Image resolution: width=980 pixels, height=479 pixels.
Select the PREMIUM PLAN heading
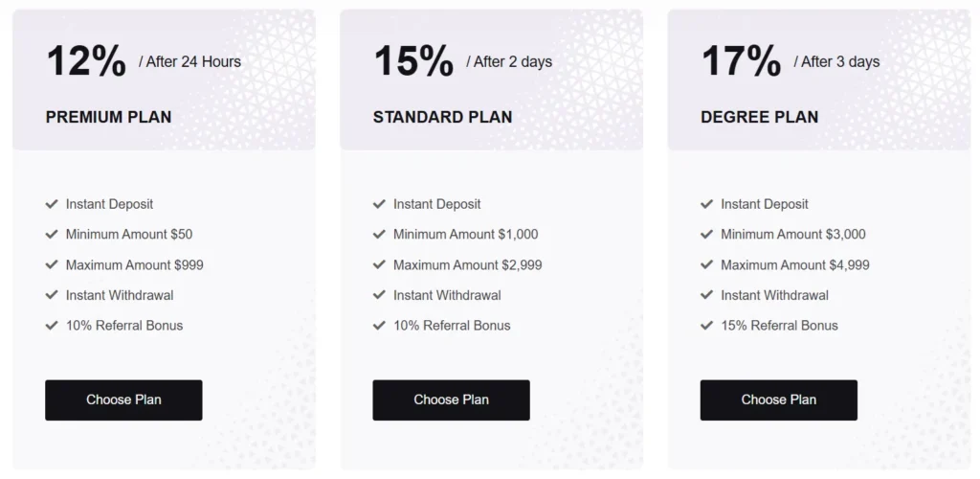108,117
